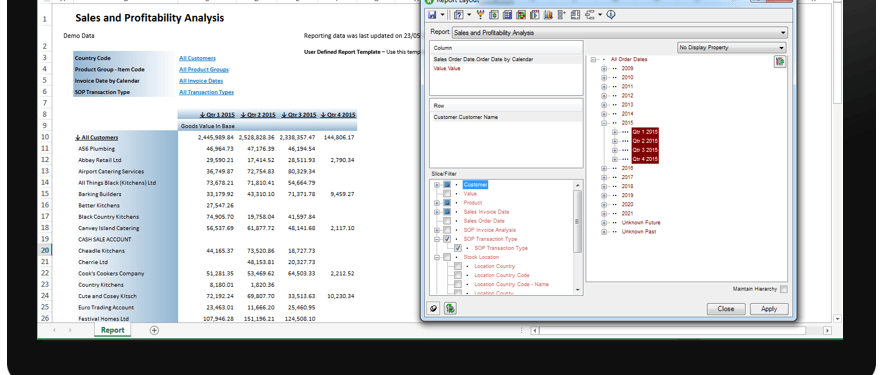Select the A56 Plumbing cell
The image size is (884, 375).
pyautogui.click(x=96, y=149)
